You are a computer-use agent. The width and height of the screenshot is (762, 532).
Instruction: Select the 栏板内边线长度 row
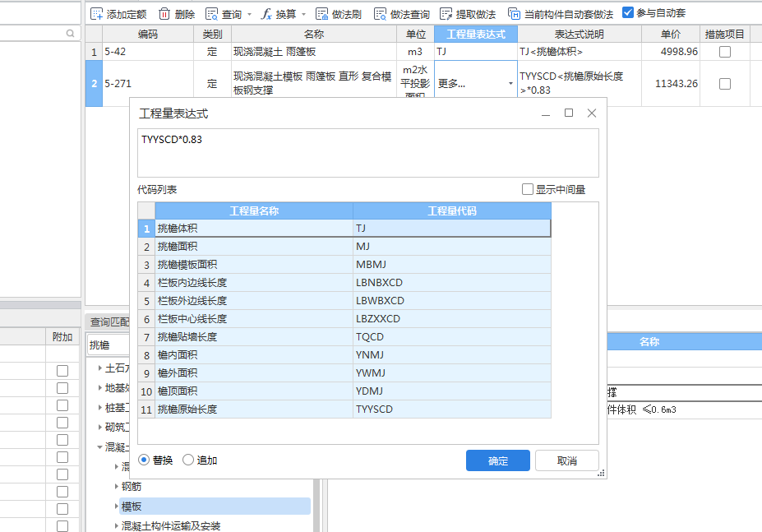[x=344, y=283]
